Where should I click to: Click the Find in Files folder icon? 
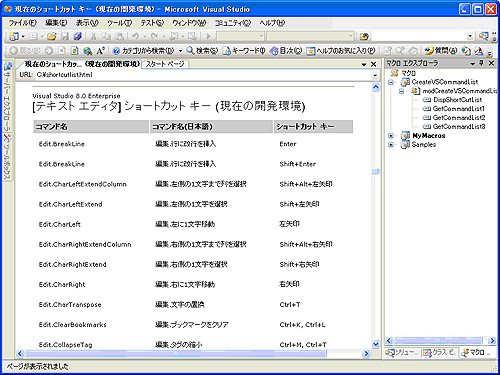tap(364, 36)
